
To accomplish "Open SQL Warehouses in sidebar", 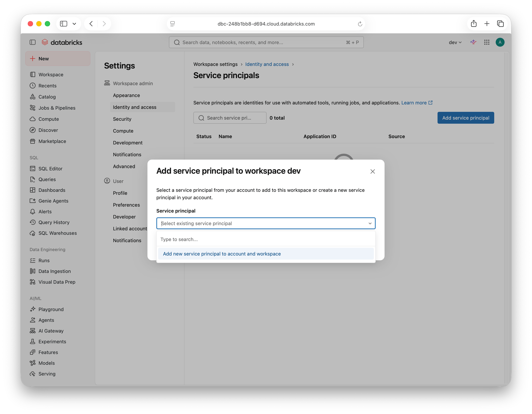I will click(x=58, y=233).
